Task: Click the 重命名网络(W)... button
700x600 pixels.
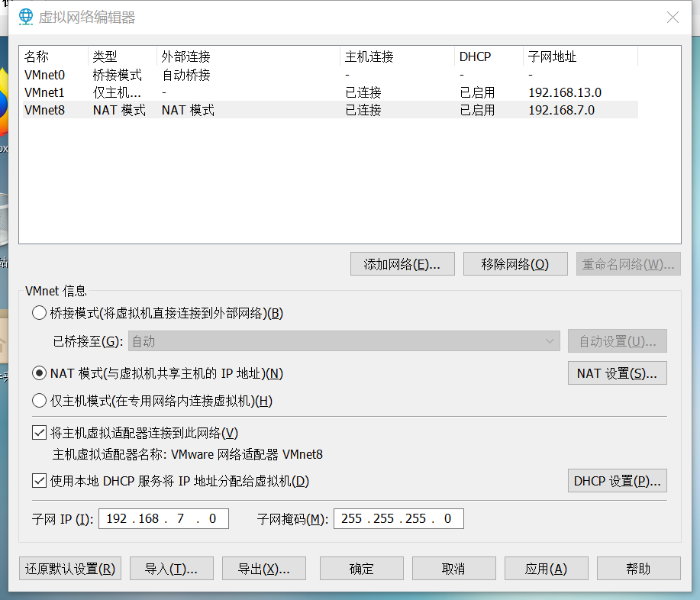Action: coord(628,264)
